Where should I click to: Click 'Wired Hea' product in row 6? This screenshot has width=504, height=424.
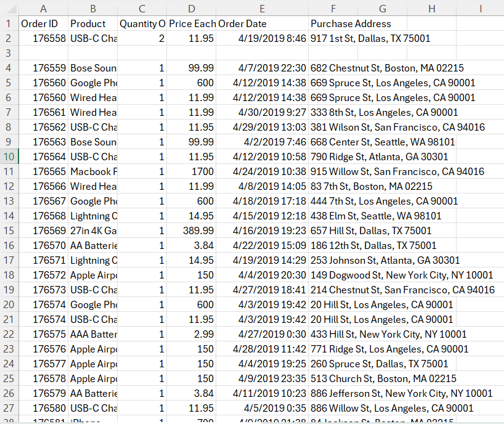click(x=93, y=97)
